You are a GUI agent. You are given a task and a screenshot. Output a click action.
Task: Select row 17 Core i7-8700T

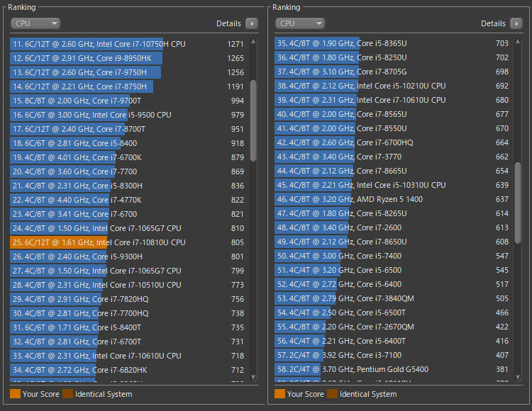click(x=128, y=129)
